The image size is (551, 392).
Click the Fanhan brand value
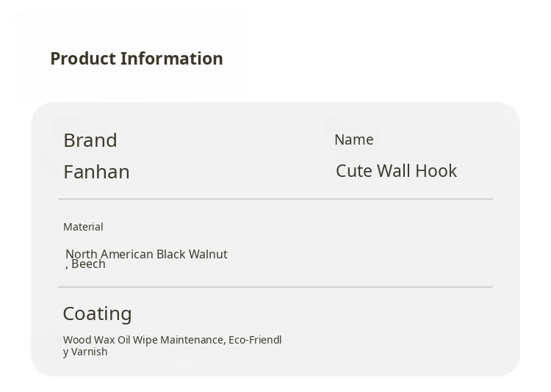pyautogui.click(x=96, y=172)
